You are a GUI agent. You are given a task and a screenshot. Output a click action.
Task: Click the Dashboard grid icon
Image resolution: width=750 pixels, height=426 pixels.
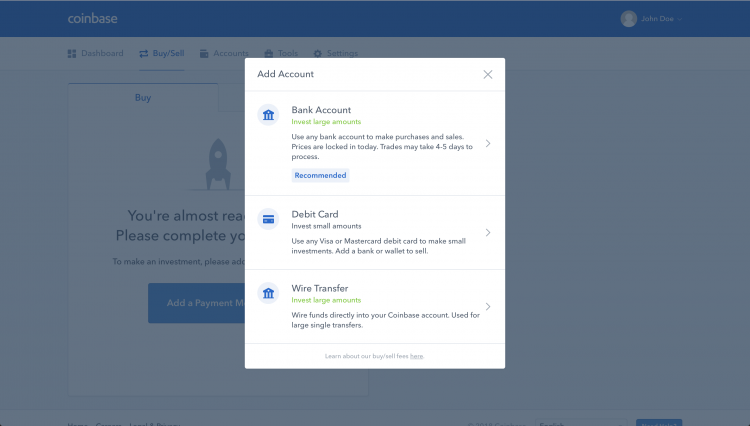tap(72, 54)
